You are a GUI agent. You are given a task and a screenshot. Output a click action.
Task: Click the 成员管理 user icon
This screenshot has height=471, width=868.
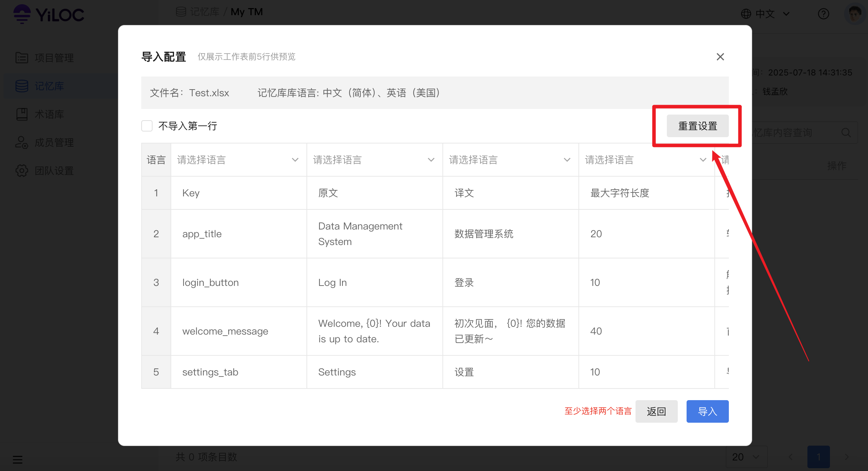pyautogui.click(x=22, y=142)
